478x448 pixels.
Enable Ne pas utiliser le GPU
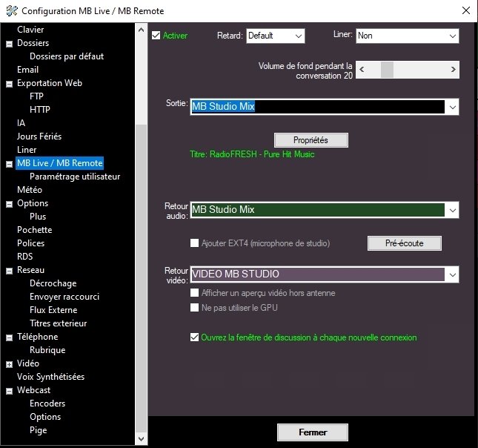(195, 307)
